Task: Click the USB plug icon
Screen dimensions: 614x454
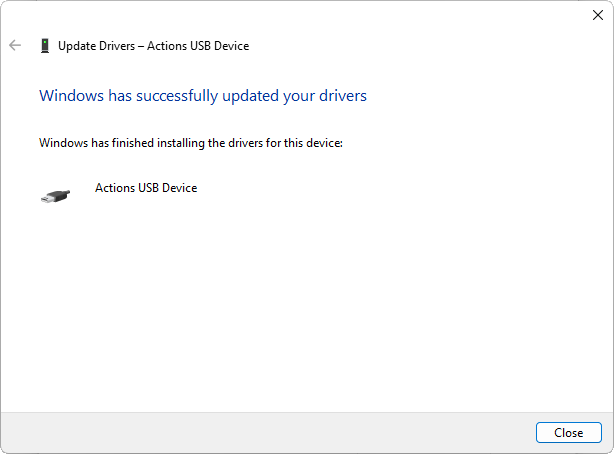Action: point(56,196)
